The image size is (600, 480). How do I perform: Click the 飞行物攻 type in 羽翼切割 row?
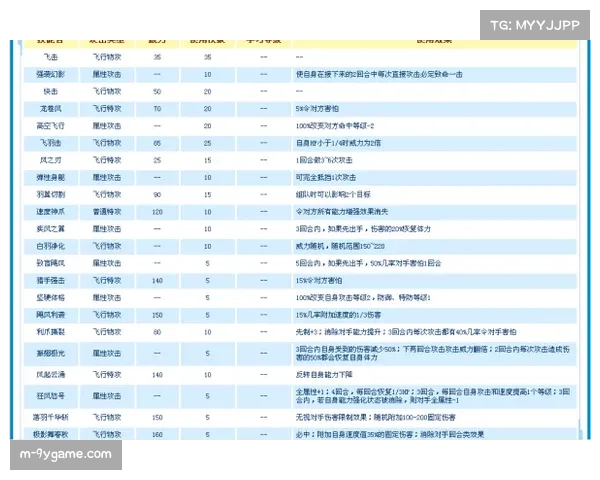(107, 194)
